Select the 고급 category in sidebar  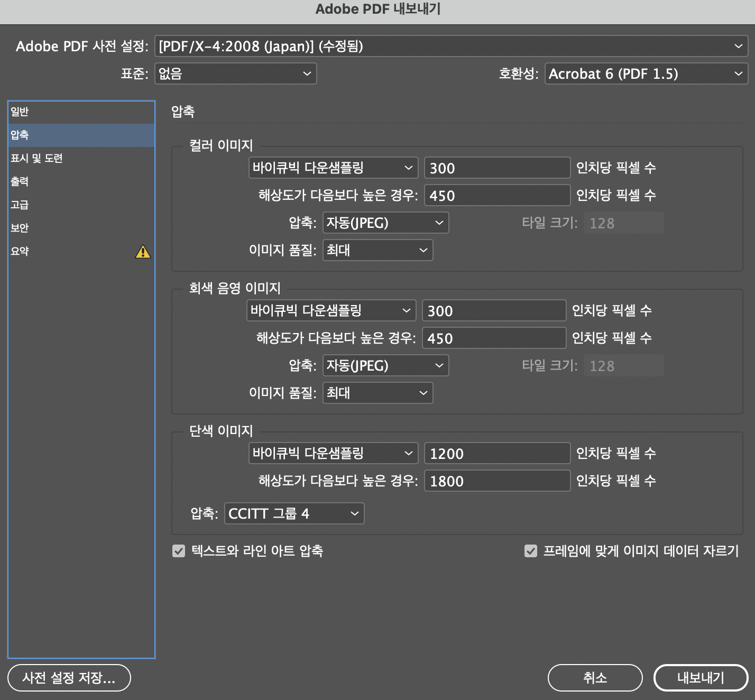tap(81, 205)
